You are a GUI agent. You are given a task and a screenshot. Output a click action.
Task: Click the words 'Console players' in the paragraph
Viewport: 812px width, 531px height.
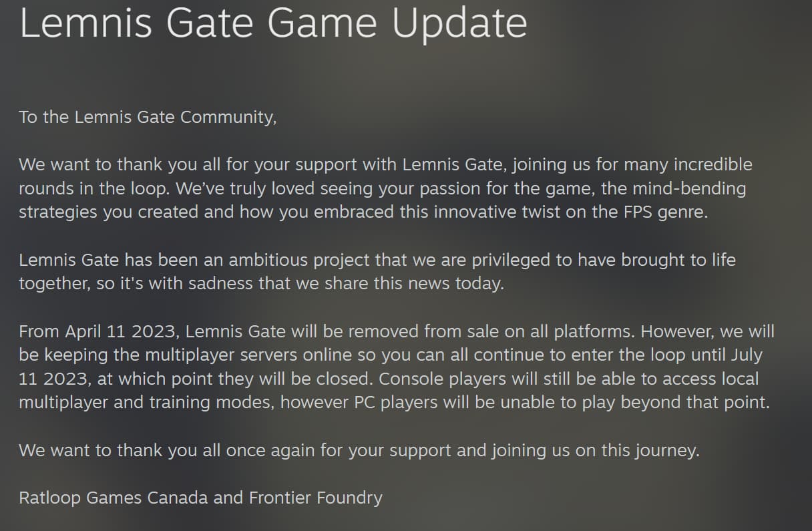445,379
